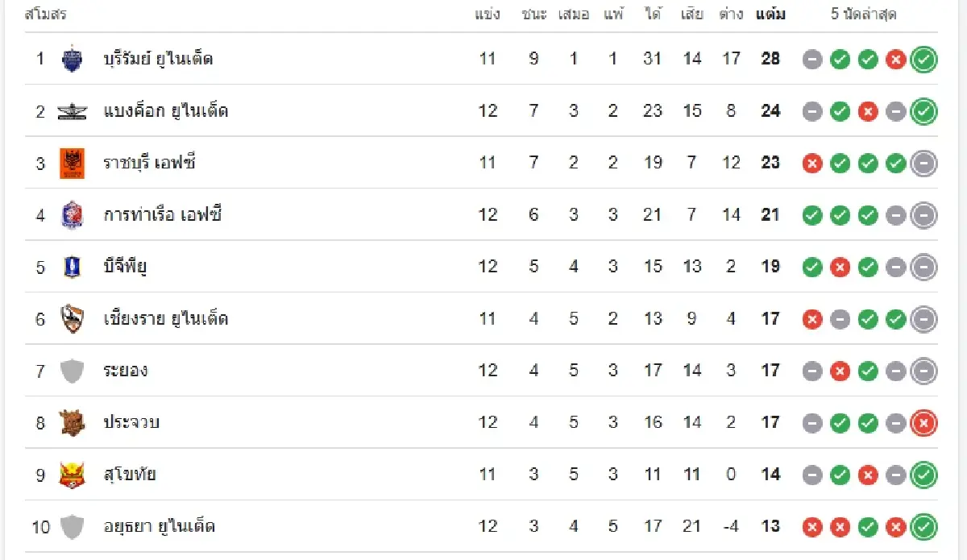This screenshot has width=967, height=560.
Task: Click the แต้ม points column header
Action: coord(770,15)
